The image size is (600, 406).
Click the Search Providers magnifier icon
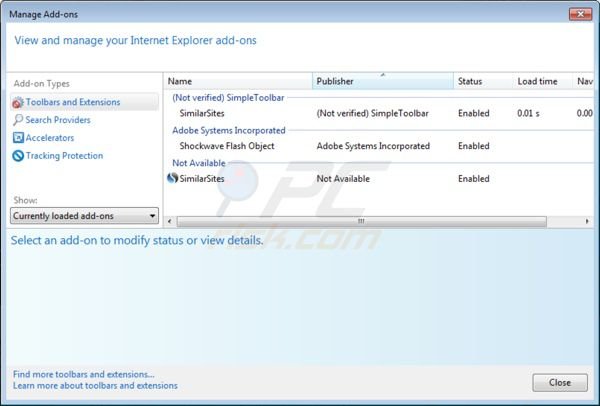coord(18,120)
